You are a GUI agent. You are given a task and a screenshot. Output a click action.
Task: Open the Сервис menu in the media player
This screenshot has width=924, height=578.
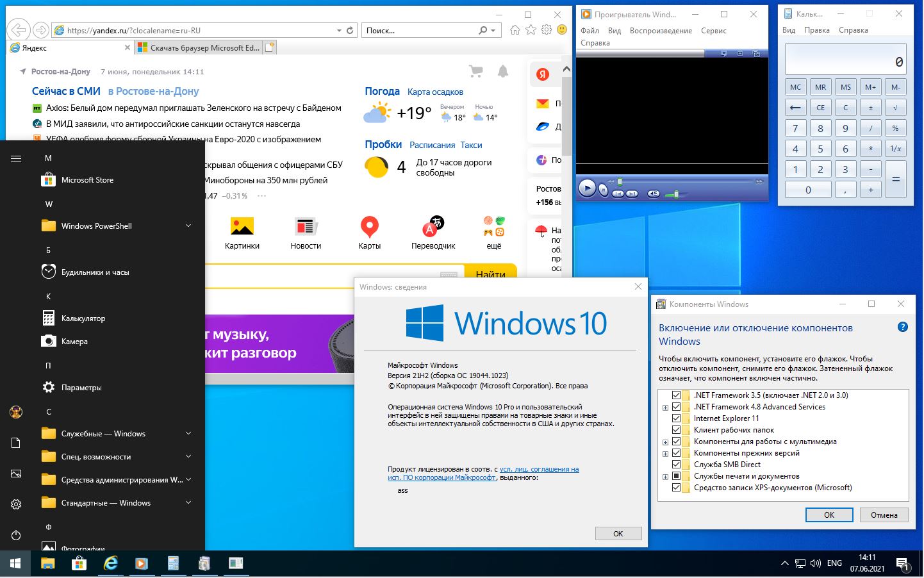(713, 31)
